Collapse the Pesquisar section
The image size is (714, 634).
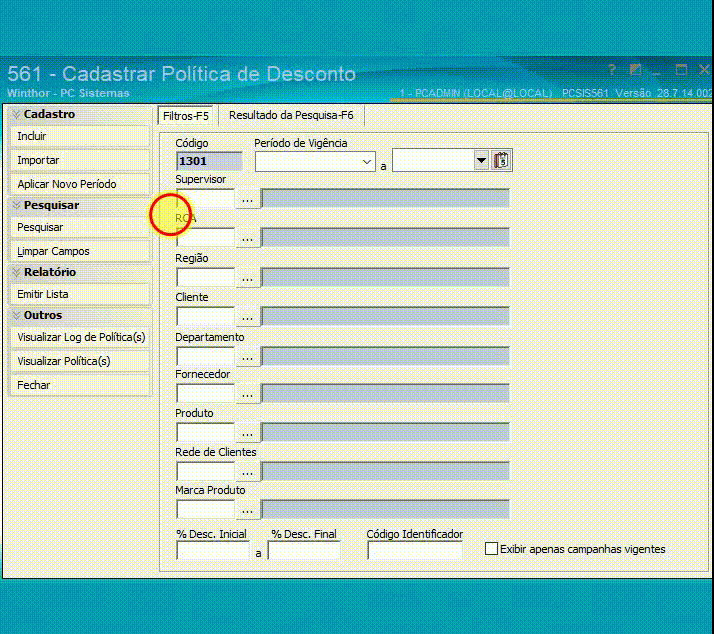point(16,205)
